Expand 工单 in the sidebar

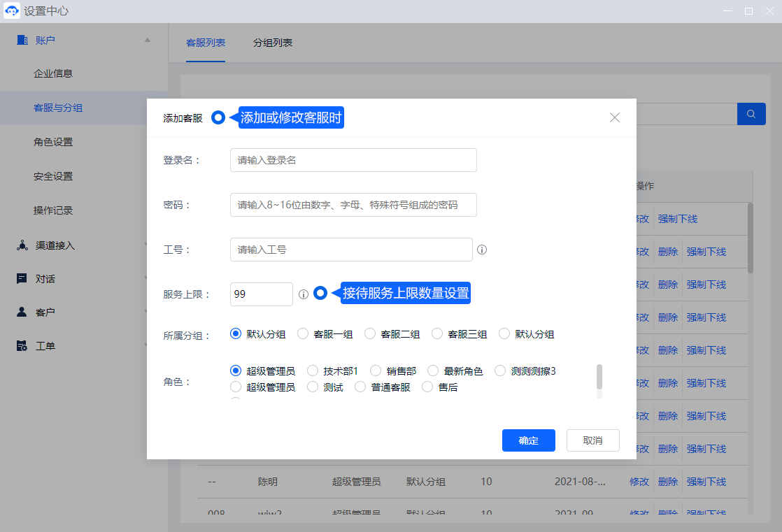[45, 345]
